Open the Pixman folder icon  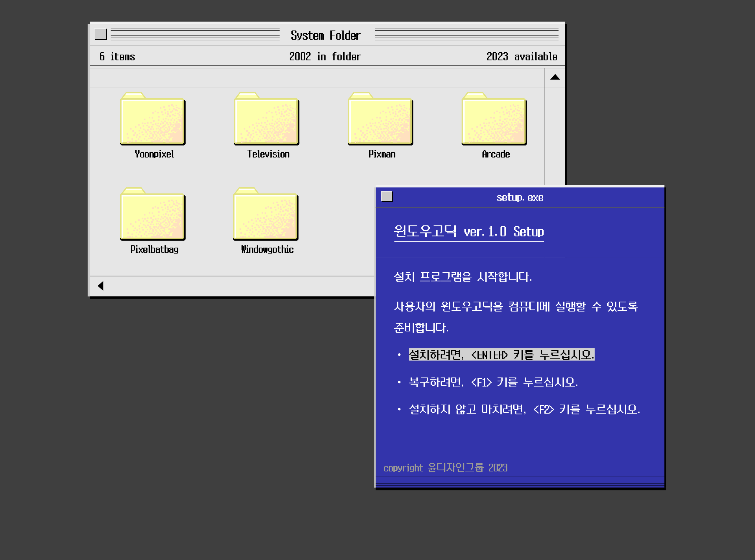point(380,119)
